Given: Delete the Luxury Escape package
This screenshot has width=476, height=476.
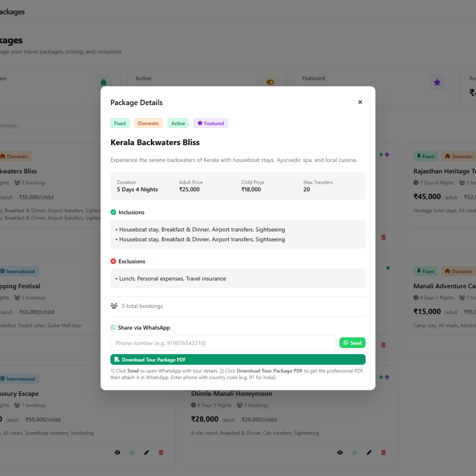Looking at the screenshot, I should 161,453.
